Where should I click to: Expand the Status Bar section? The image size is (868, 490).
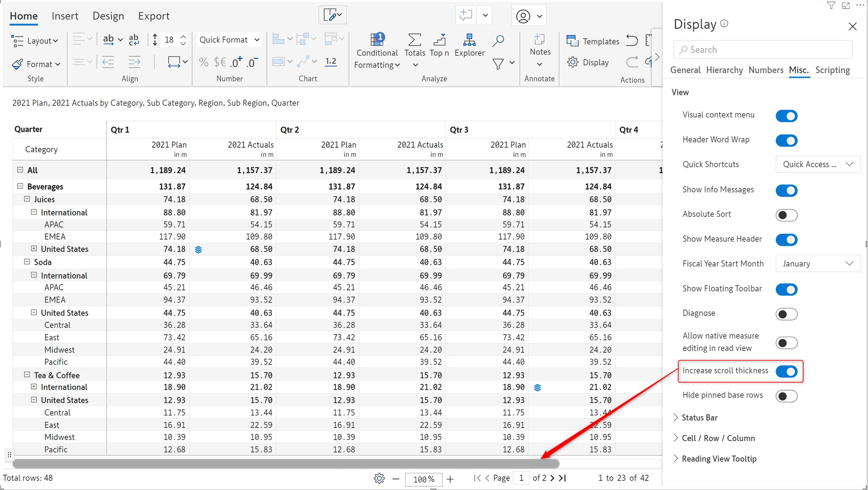pyautogui.click(x=699, y=417)
